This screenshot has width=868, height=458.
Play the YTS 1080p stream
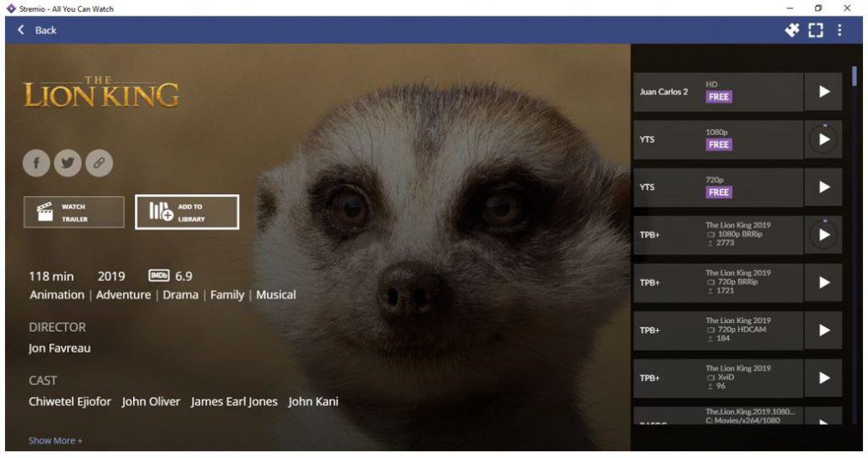coord(824,140)
